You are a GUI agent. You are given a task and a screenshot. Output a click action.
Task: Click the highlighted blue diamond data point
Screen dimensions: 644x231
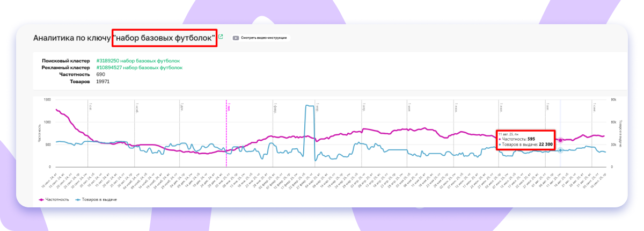click(560, 150)
